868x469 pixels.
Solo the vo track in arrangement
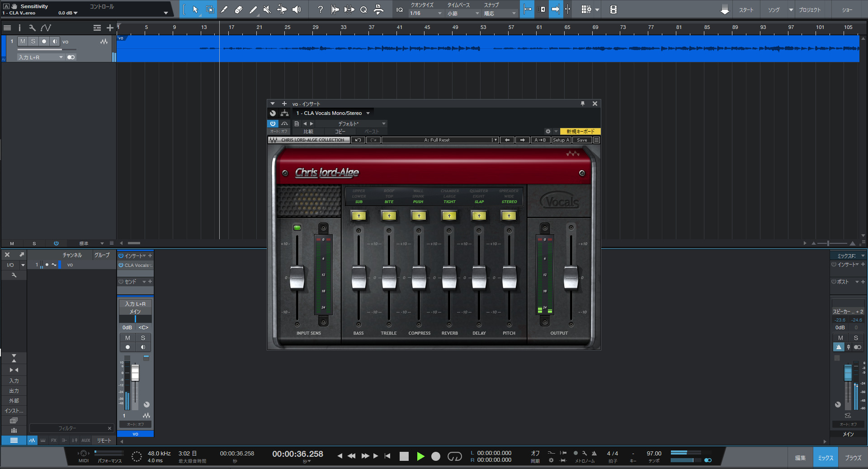(x=33, y=41)
